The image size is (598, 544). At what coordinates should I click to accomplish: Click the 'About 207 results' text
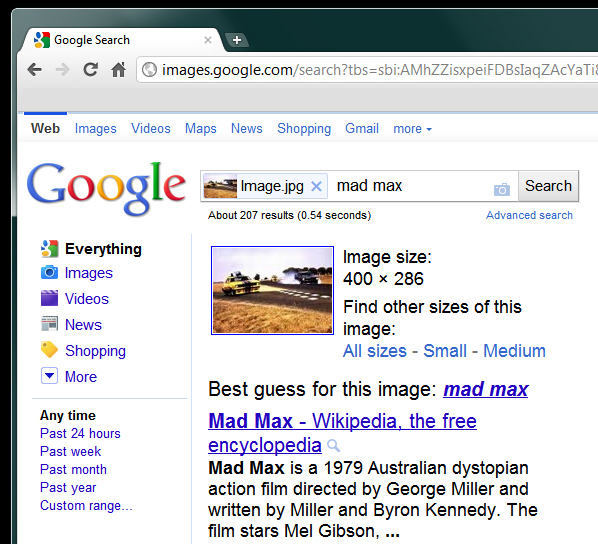(289, 215)
